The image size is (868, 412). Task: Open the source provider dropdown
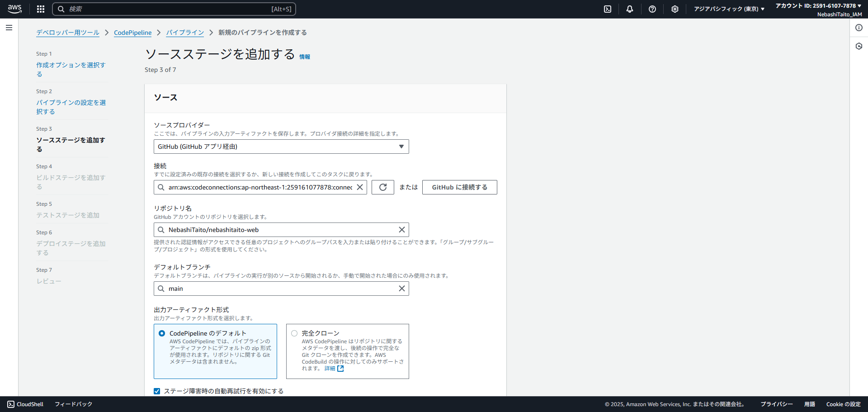click(281, 147)
